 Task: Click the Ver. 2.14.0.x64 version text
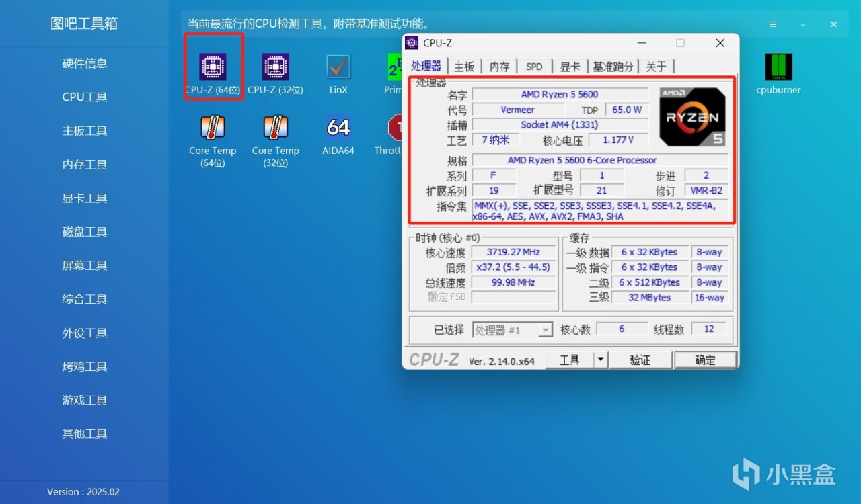coord(502,361)
